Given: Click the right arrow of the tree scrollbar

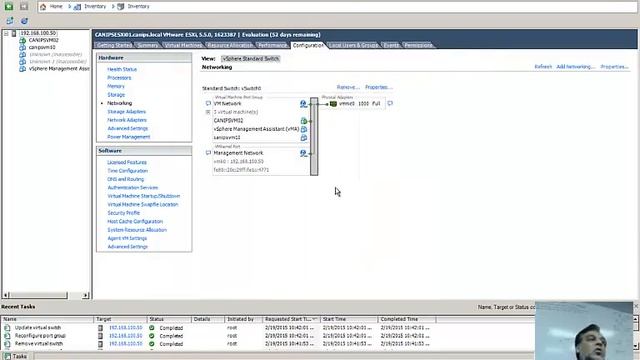Looking at the screenshot, I should click(85, 295).
